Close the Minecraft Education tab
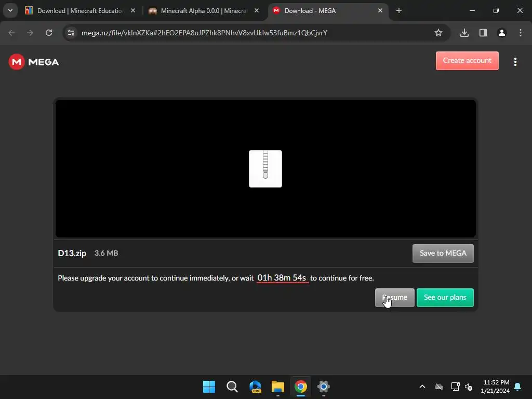 tap(133, 10)
